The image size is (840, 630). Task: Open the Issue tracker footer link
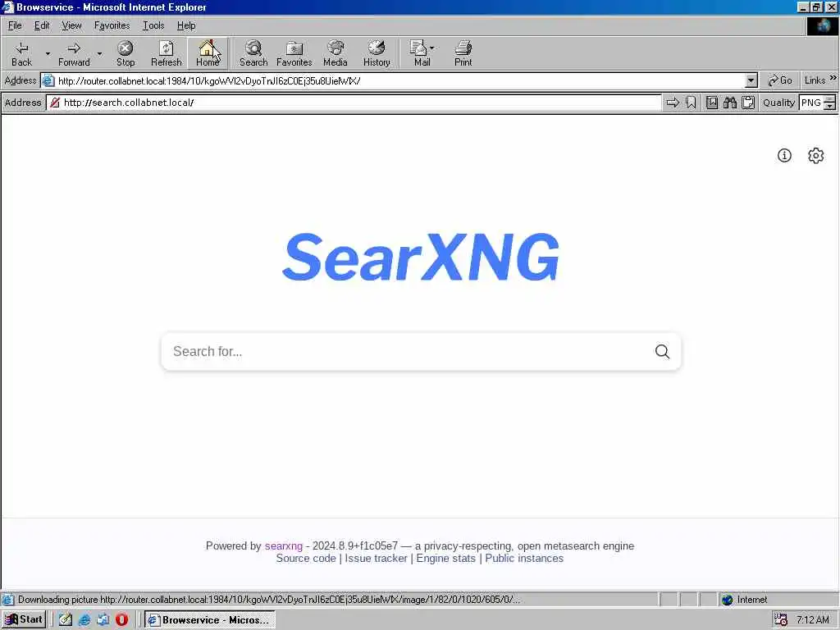point(376,558)
